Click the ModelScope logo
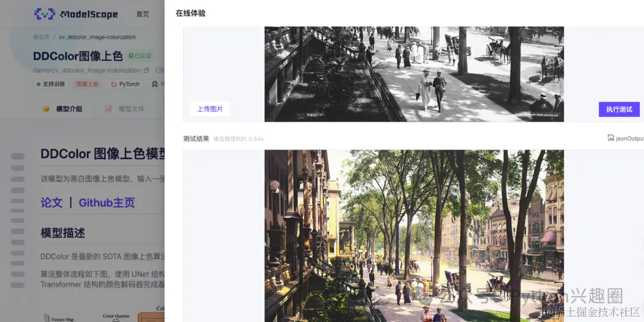Screen dimensions: 644x322 pyautogui.click(x=76, y=14)
